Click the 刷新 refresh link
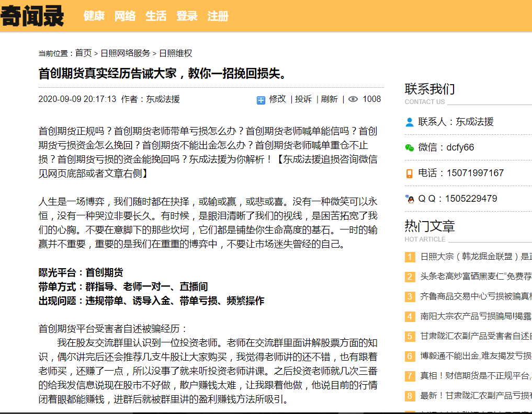The height and width of the screenshot is (414, 532). [x=329, y=99]
